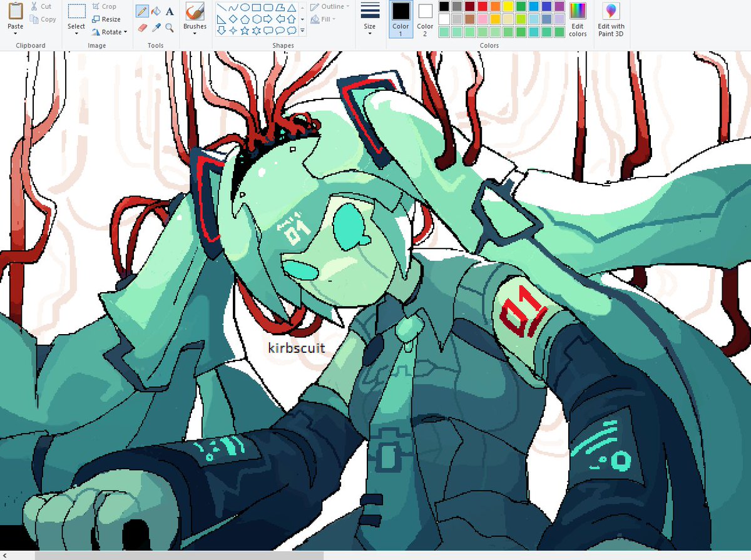Pick the orange palette swatch
The image size is (751, 560).
495,6
